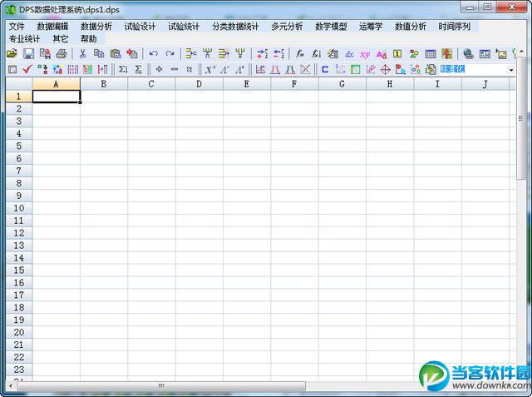Copy selection using the copy icon
Viewport: 532px width, 397px height.
pyautogui.click(x=99, y=53)
